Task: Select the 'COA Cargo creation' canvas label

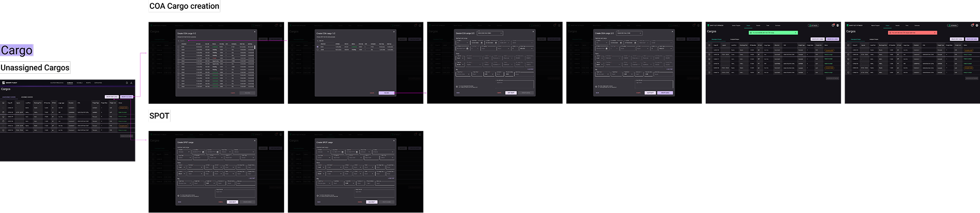Action: (184, 6)
